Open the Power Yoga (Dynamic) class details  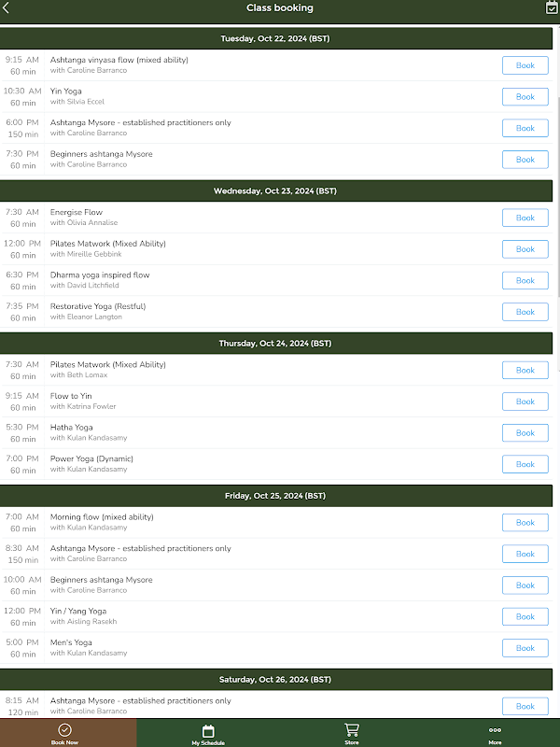click(x=233, y=464)
